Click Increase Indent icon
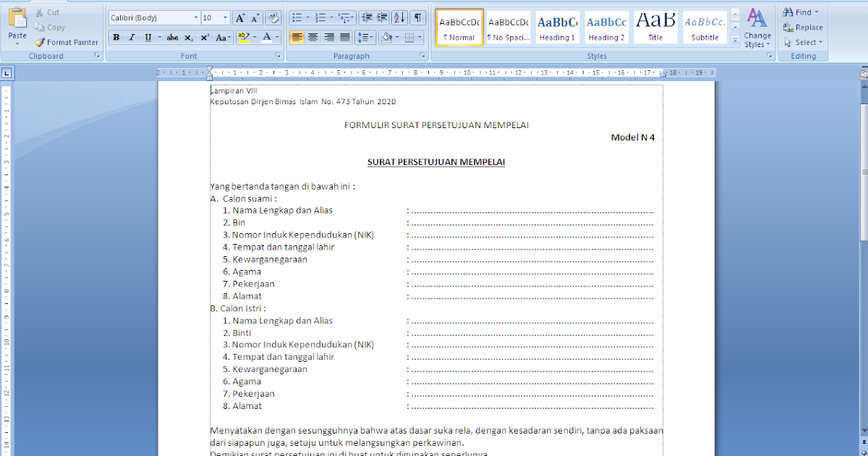Image resolution: width=868 pixels, height=456 pixels. coord(382,17)
